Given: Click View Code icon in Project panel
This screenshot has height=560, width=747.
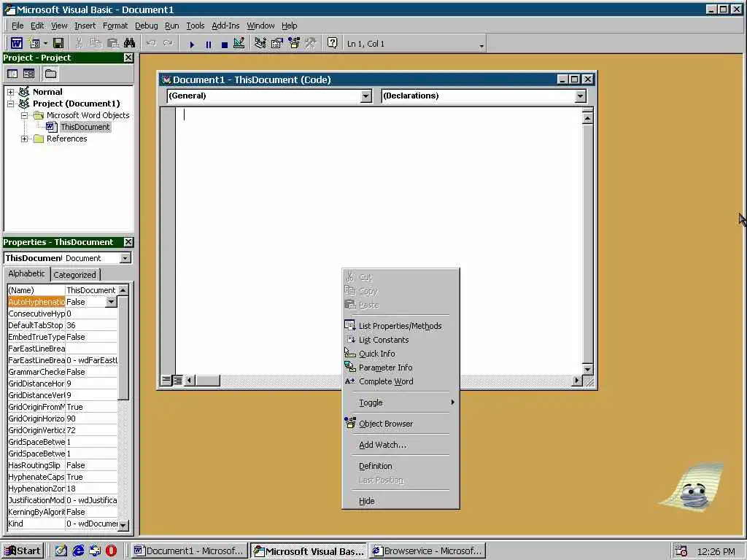Looking at the screenshot, I should (x=12, y=74).
